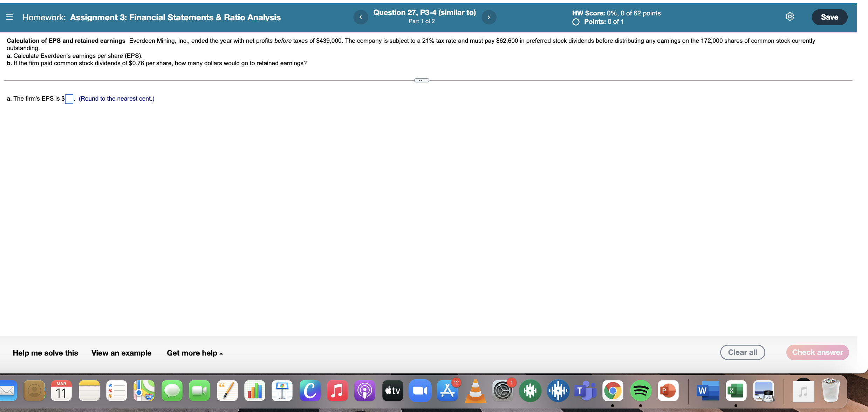Open Apple Music from the dock

337,390
